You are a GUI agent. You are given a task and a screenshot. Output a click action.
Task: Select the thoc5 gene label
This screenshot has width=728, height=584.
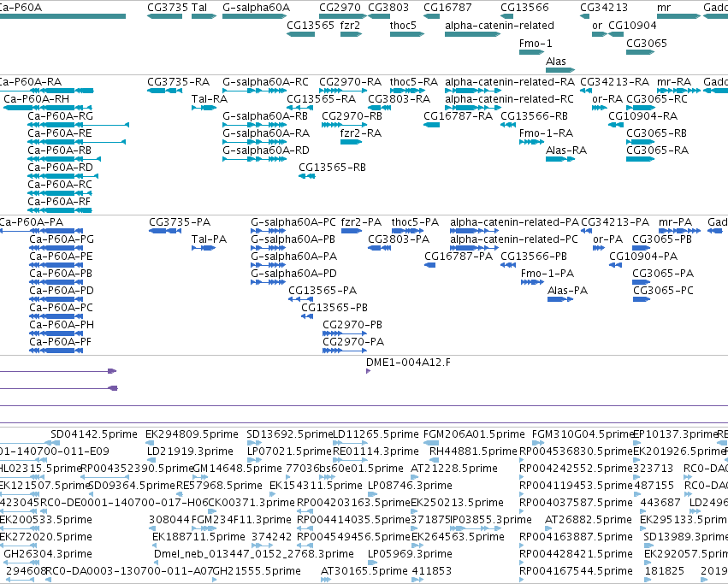coord(403,25)
